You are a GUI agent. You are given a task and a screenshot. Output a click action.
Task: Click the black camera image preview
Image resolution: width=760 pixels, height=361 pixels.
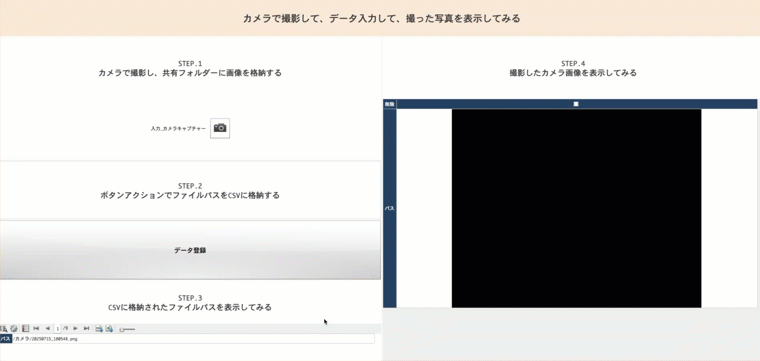pos(576,208)
